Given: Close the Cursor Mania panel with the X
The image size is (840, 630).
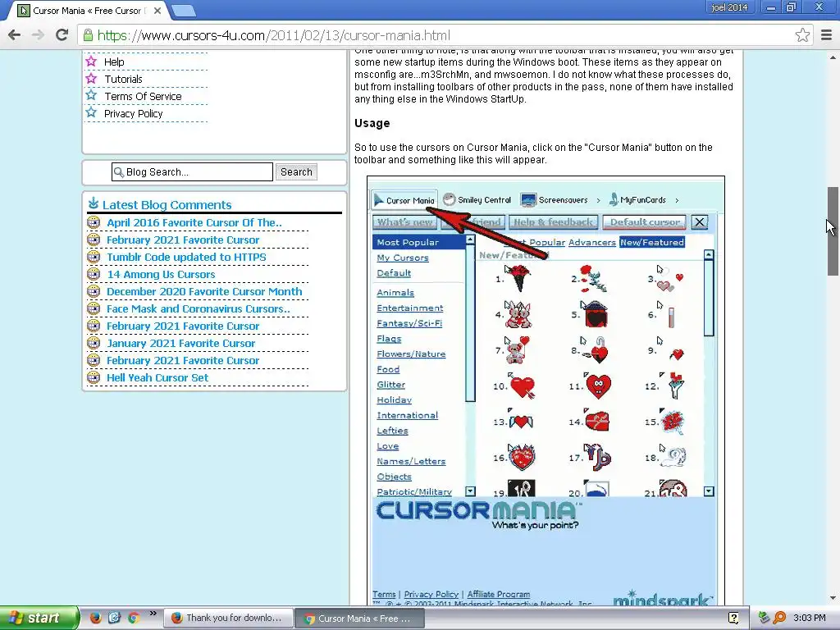Looking at the screenshot, I should click(x=700, y=221).
